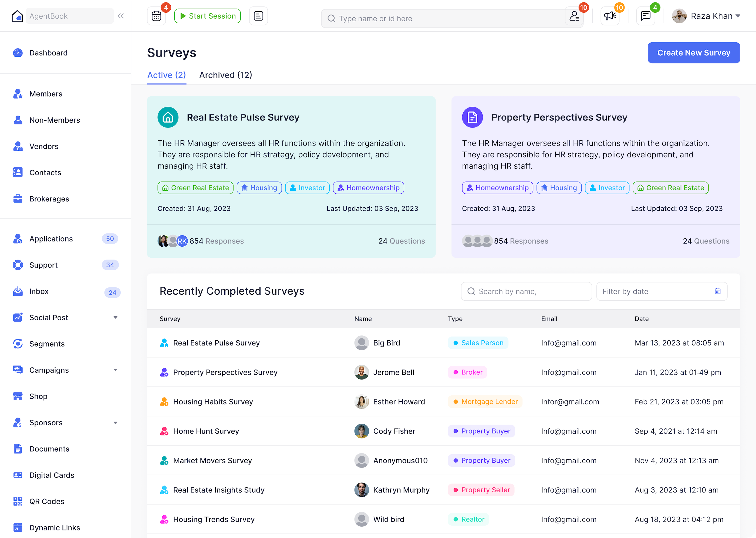Click the notes list icon beside Start Session

click(x=258, y=16)
